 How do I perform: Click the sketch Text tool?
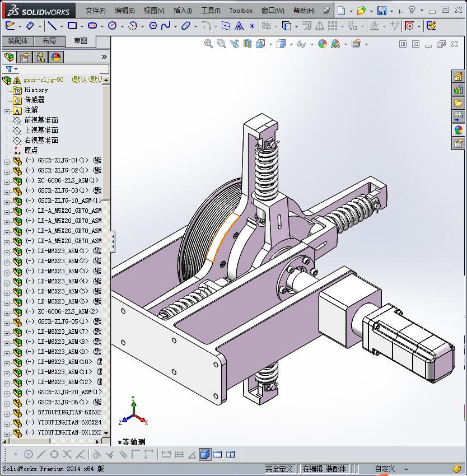[239, 26]
